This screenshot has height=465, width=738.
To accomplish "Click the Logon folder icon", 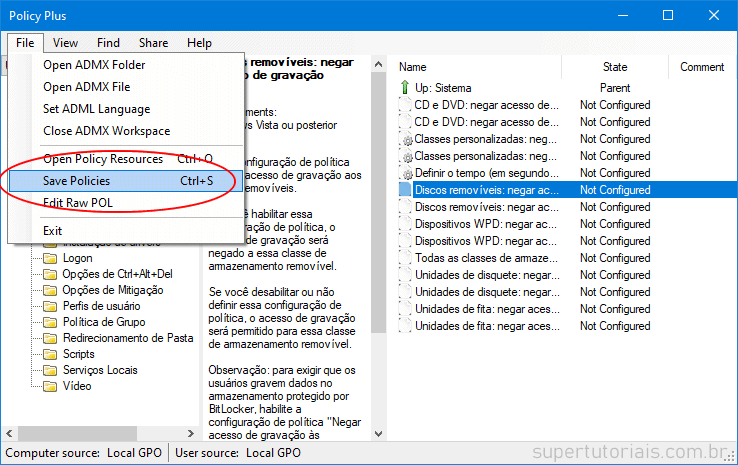I will [49, 258].
